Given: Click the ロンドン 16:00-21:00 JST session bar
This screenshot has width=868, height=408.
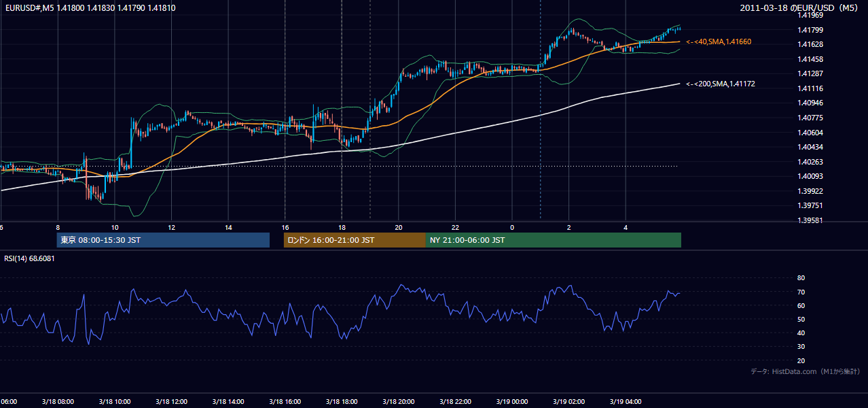Looking at the screenshot, I should pos(355,240).
